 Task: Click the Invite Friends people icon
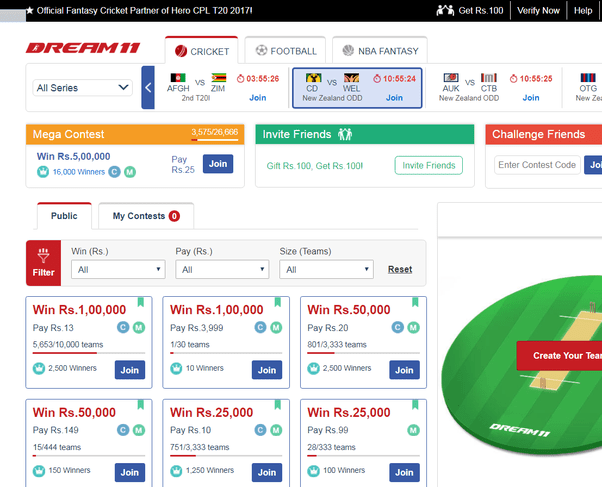345,134
